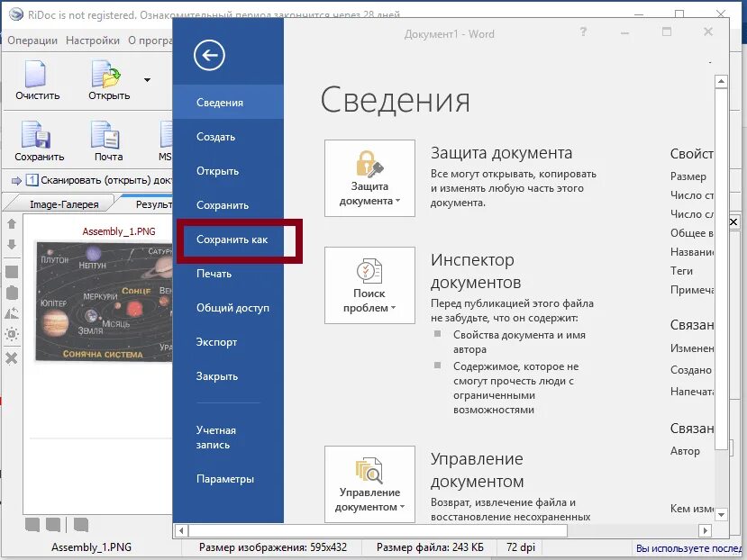Viewport: 747px width, 560px height.
Task: Open Параметры in the Word menu
Action: pyautogui.click(x=228, y=479)
